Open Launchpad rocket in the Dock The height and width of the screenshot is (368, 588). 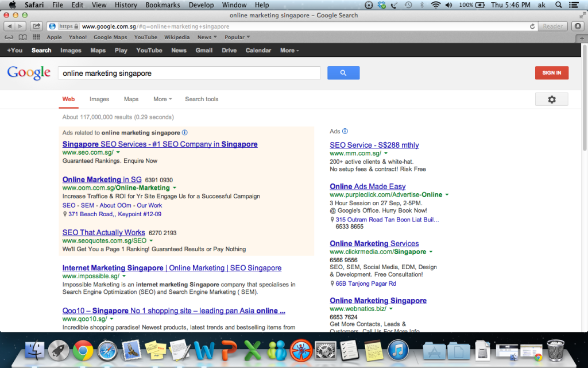(59, 350)
